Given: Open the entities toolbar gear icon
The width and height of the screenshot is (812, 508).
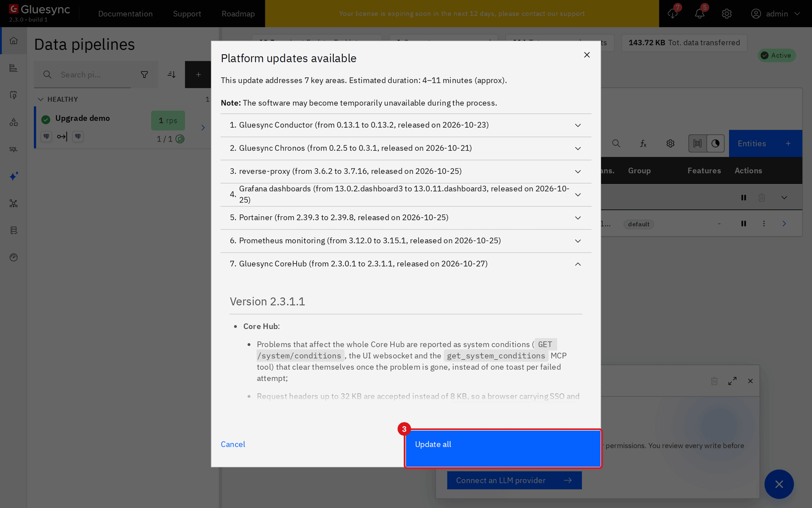Looking at the screenshot, I should point(670,144).
